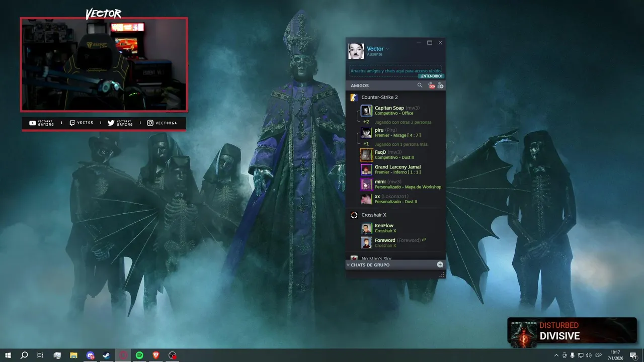Dismiss hint with ¡ENTENDIDO! button
The width and height of the screenshot is (644, 362).
pos(431,76)
